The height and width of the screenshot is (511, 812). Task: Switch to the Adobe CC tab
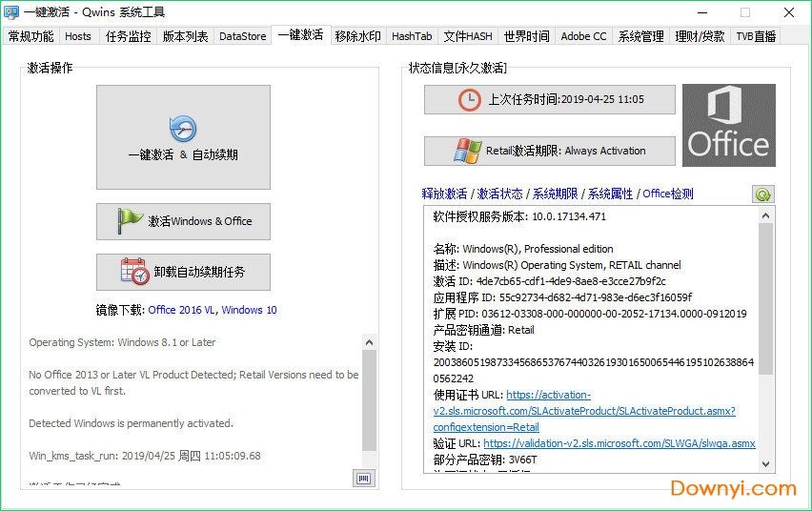(583, 36)
